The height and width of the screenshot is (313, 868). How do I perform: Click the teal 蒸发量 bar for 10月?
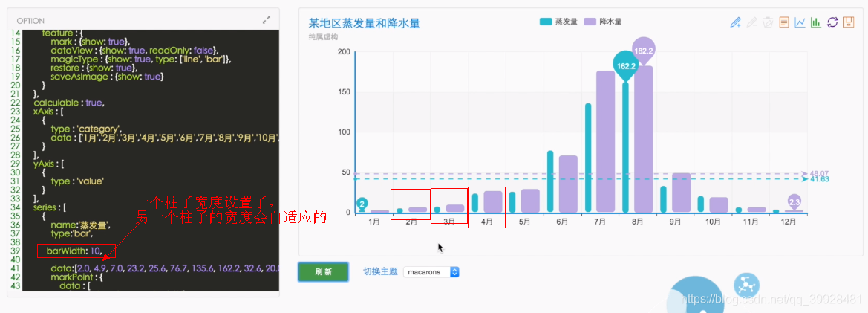[x=701, y=204]
